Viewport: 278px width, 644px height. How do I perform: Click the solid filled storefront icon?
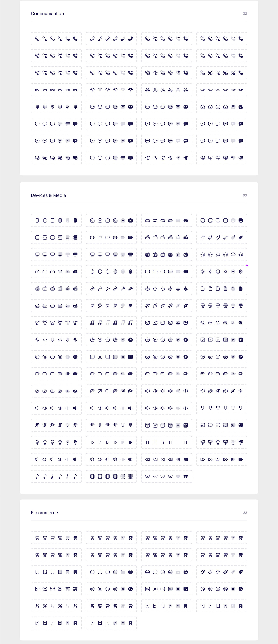coord(75,589)
